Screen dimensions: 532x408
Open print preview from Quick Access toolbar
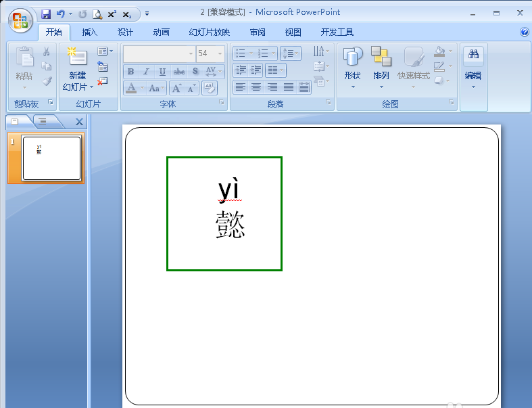pyautogui.click(x=98, y=14)
